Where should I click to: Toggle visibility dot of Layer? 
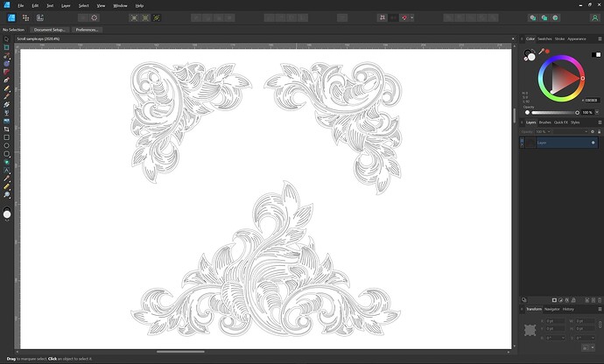tap(593, 143)
